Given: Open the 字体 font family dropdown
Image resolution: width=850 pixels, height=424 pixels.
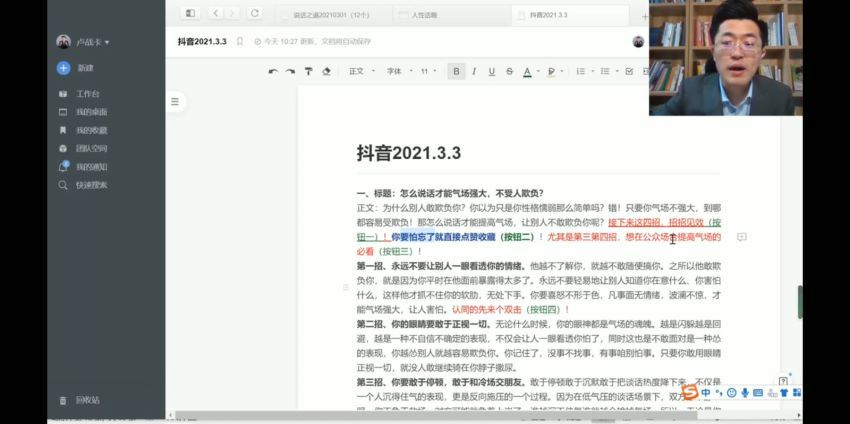Looking at the screenshot, I should point(399,72).
